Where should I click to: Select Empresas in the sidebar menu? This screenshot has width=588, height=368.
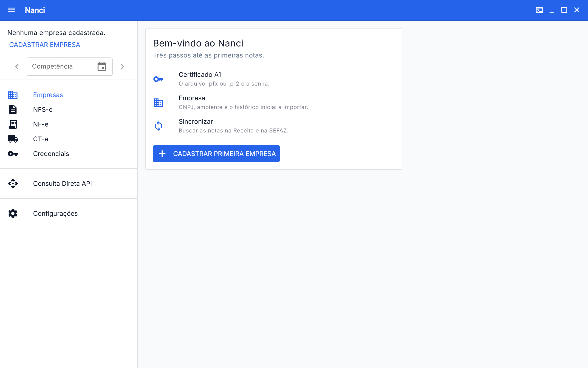point(68,95)
